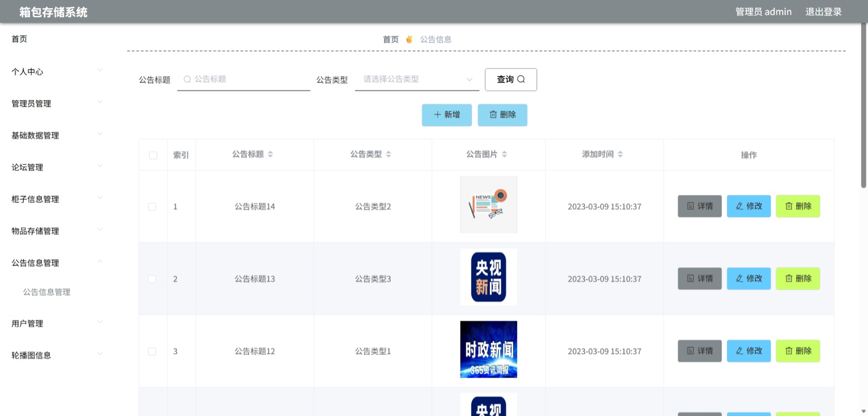Click the 公告标题12 title cell

(x=255, y=351)
